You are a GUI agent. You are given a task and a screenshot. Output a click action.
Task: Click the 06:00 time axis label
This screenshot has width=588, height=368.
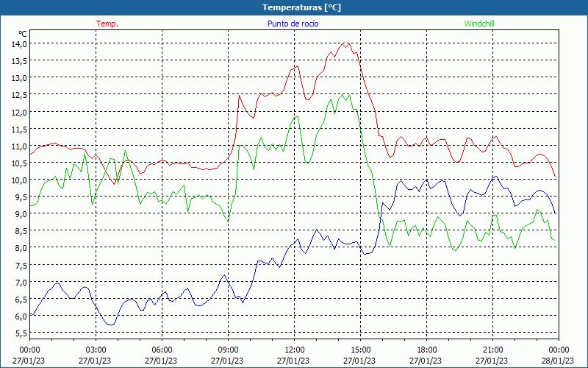(x=162, y=350)
